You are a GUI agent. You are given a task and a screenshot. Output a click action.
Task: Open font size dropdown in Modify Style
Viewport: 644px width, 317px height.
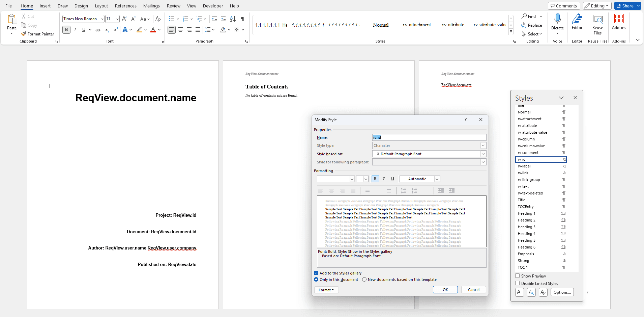tap(366, 179)
